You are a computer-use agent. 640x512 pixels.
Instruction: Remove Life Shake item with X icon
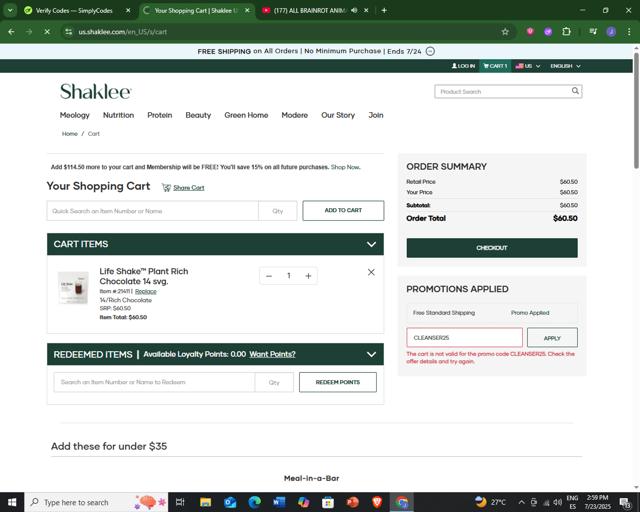371,272
